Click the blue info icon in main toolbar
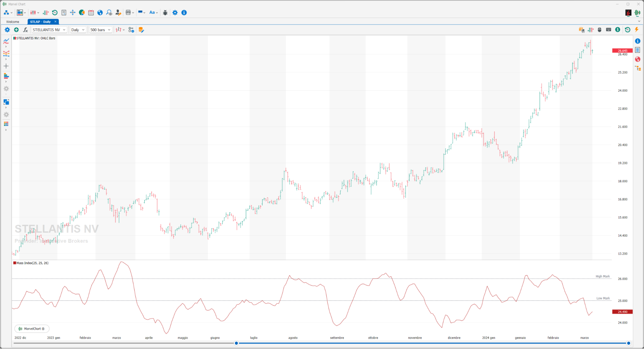 [x=184, y=13]
